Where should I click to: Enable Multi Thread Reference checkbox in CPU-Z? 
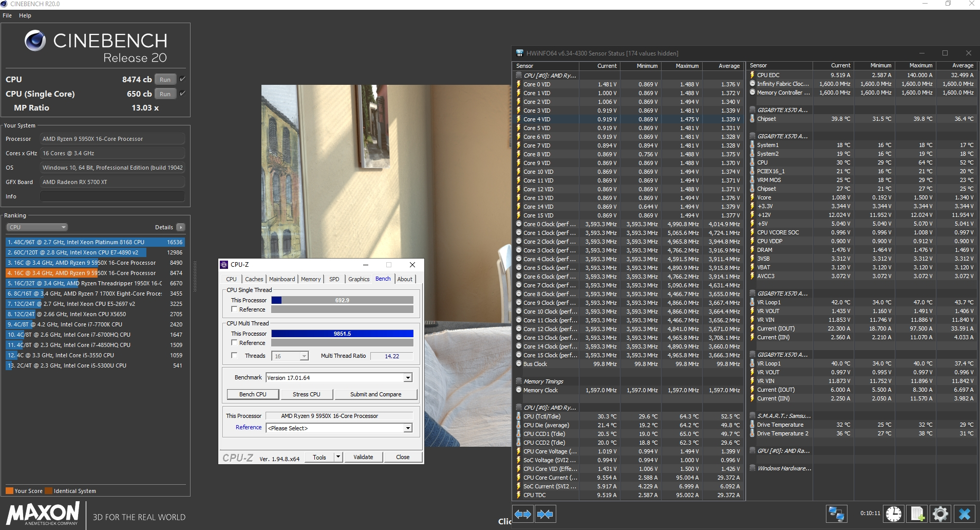coord(234,343)
